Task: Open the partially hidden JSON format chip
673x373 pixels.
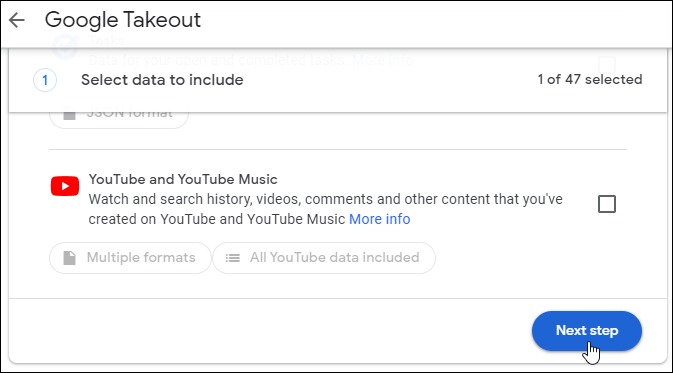Action: tap(119, 119)
